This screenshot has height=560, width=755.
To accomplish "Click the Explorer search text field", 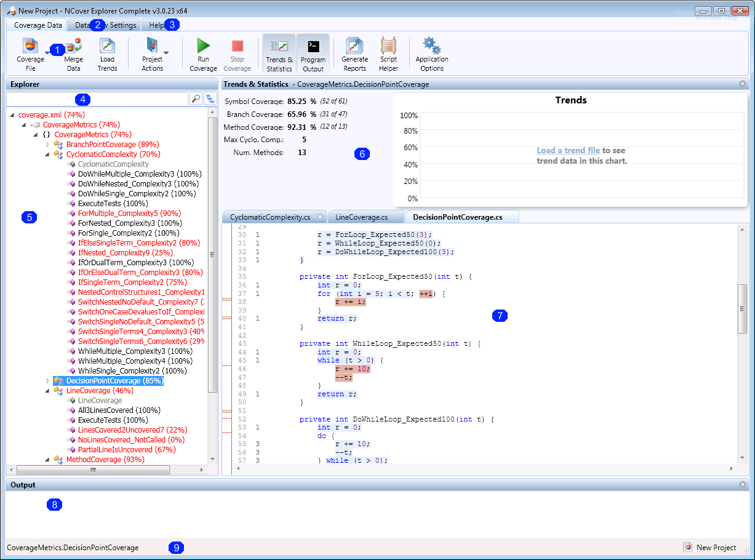I will click(x=96, y=98).
